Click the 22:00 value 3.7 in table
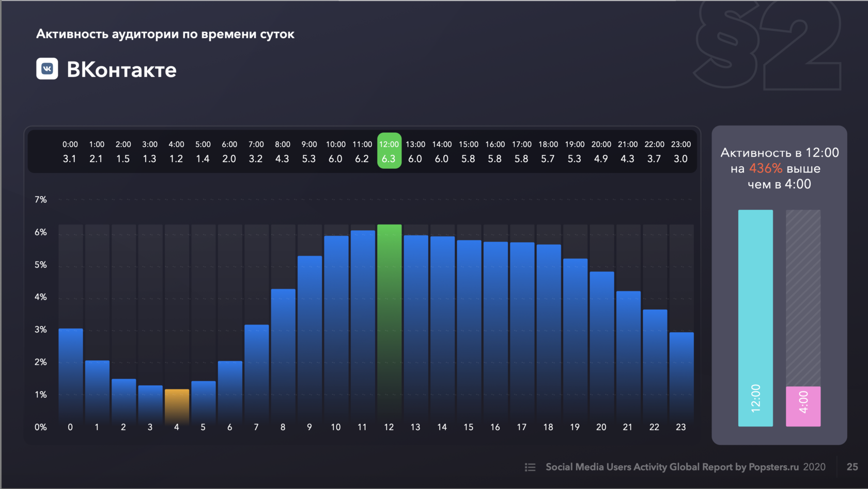 tap(654, 159)
